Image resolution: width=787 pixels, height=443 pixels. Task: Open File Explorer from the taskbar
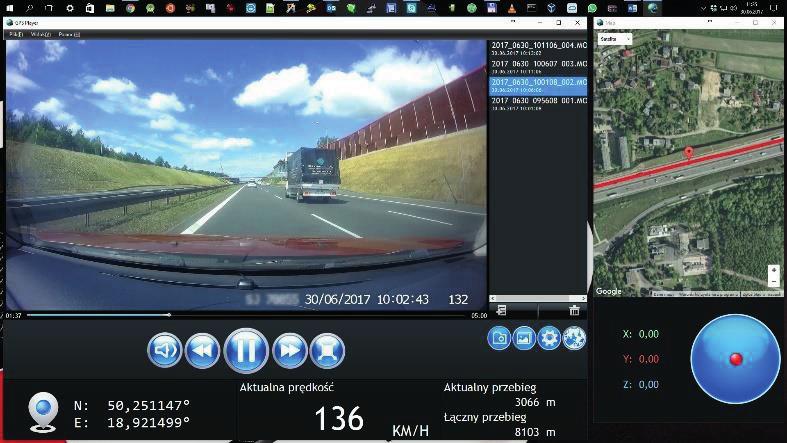click(110, 8)
